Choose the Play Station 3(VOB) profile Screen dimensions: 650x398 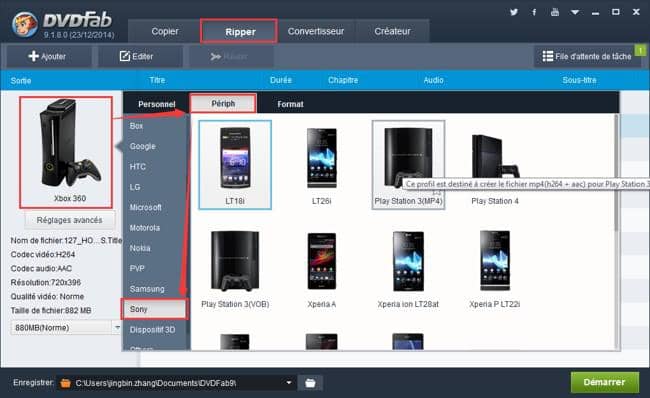click(235, 269)
